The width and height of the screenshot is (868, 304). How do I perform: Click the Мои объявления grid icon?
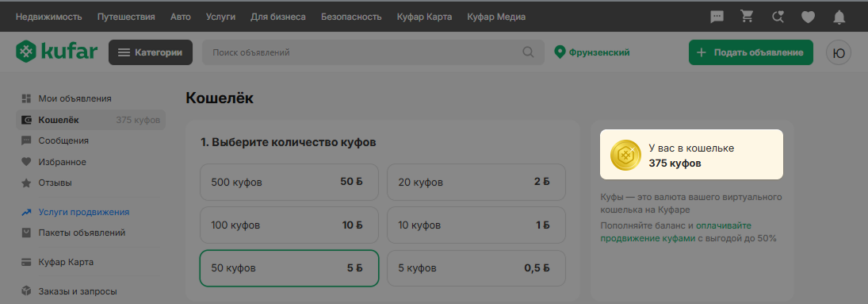coord(26,98)
